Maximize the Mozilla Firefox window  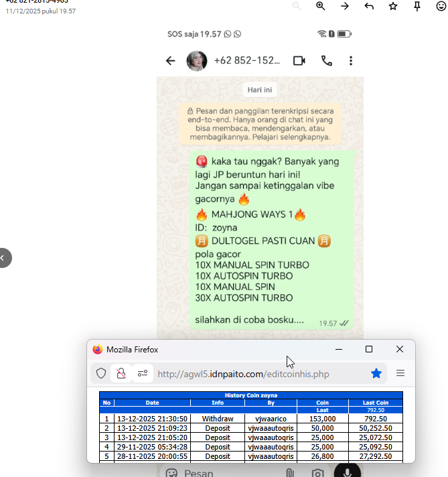click(369, 349)
